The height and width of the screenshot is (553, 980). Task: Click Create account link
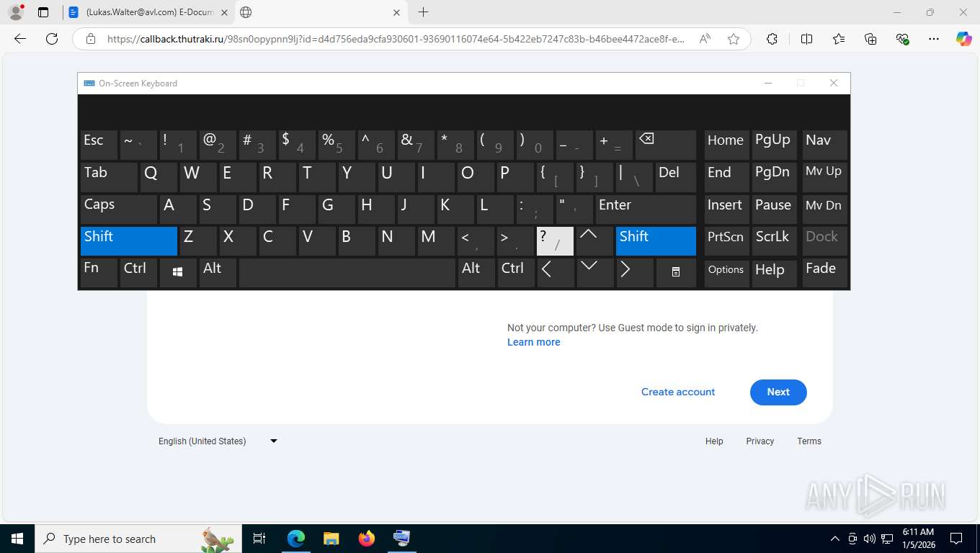coord(678,392)
